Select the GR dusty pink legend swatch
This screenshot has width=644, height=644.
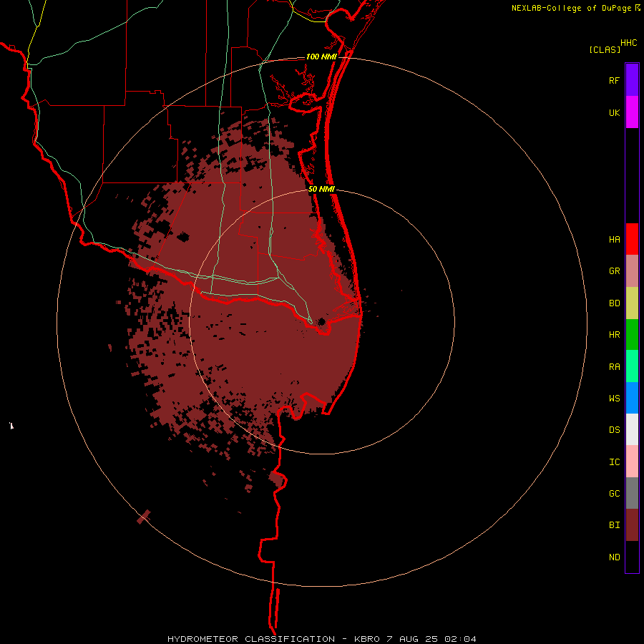click(632, 271)
